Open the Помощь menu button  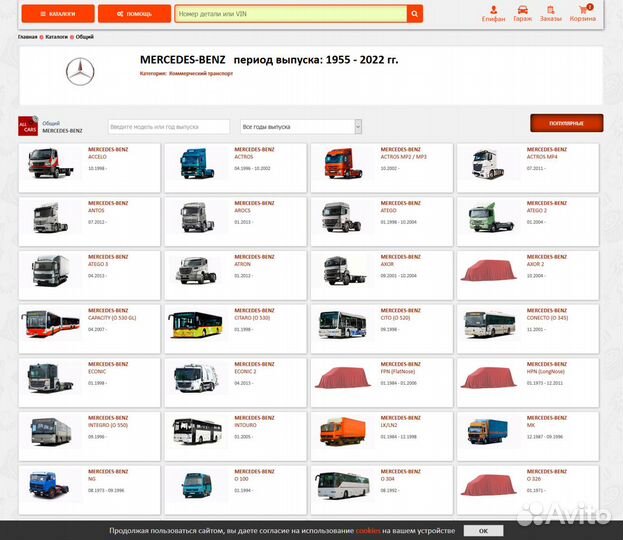[134, 14]
